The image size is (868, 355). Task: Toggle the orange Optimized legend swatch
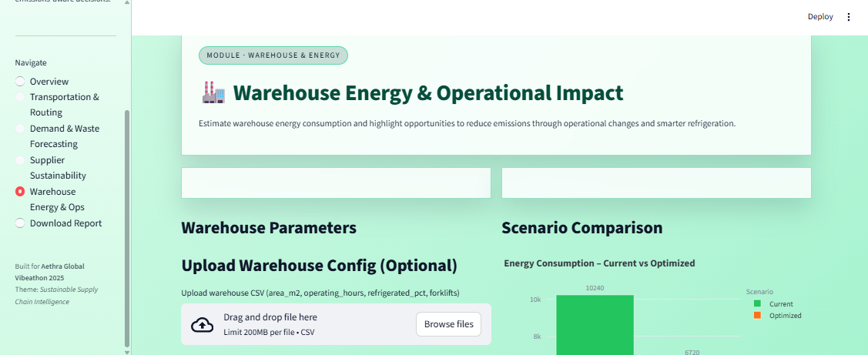click(757, 315)
